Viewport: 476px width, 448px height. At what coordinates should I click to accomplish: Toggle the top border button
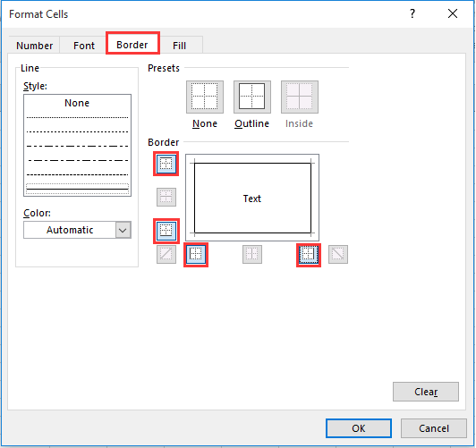(x=166, y=164)
